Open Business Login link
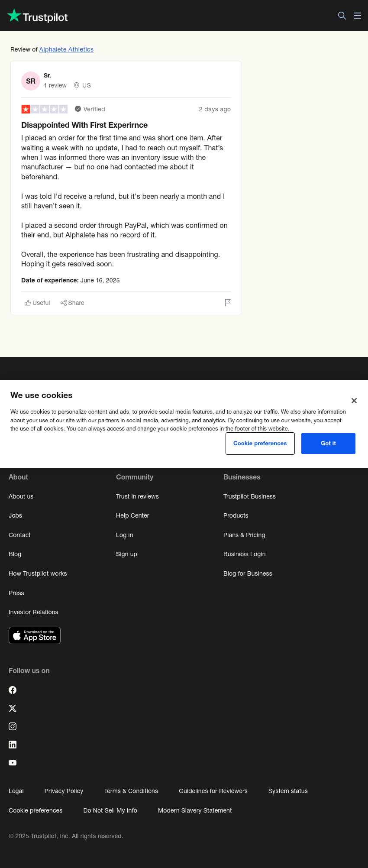Screen dimensions: 368x868 [244, 554]
